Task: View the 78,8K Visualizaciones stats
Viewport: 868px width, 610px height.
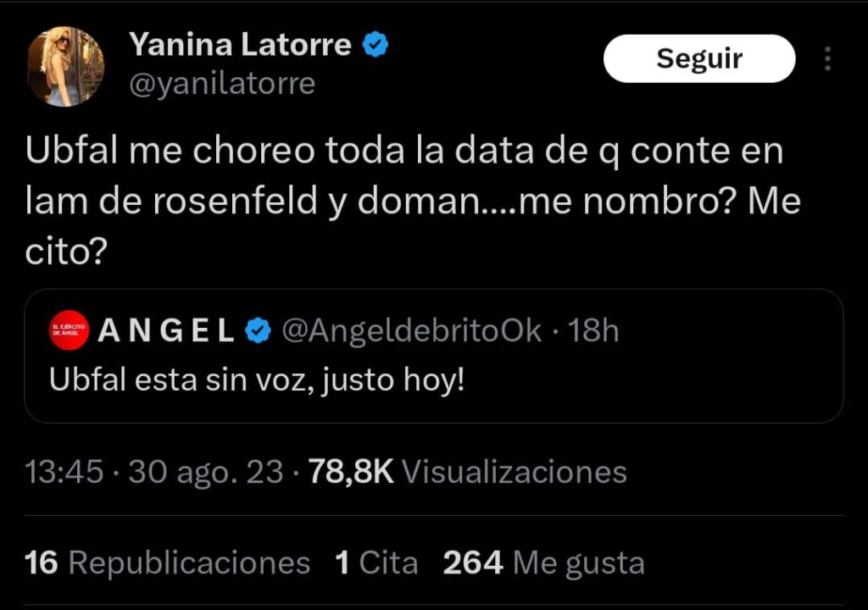Action: click(x=467, y=472)
